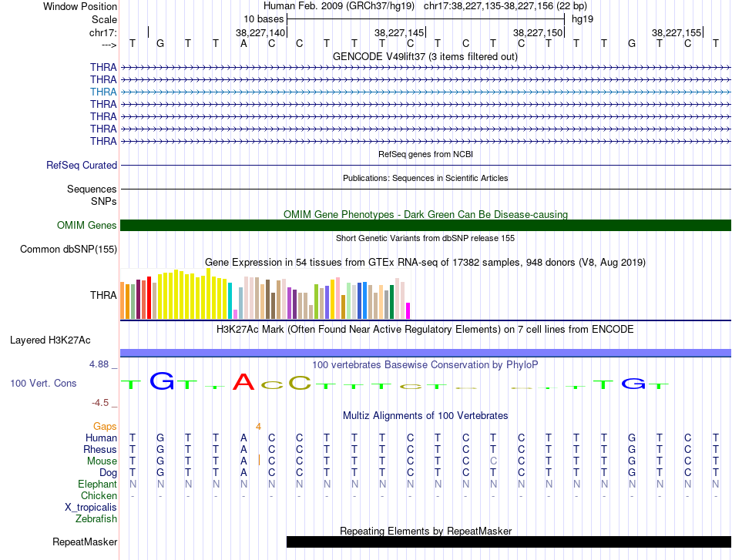Click Publications: Sequences in Scientific Articles title
Screen dimensions: 732x560
pos(425,178)
